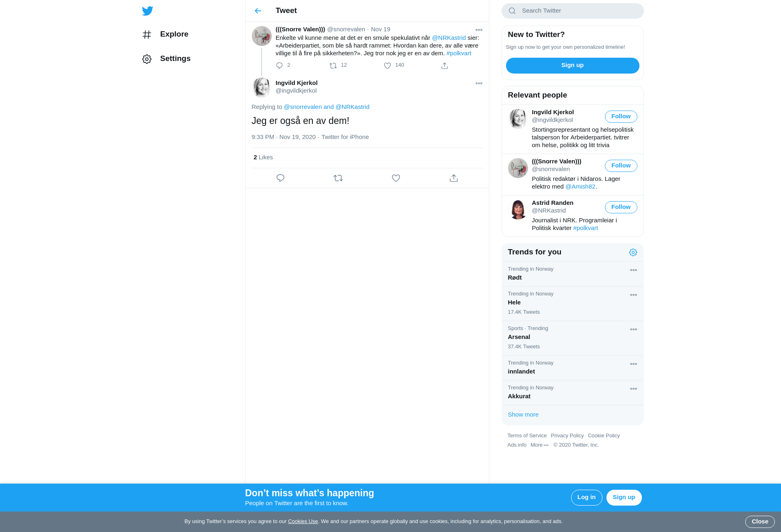The width and height of the screenshot is (781, 532).
Task: Expand the More footer menu
Action: (x=539, y=445)
